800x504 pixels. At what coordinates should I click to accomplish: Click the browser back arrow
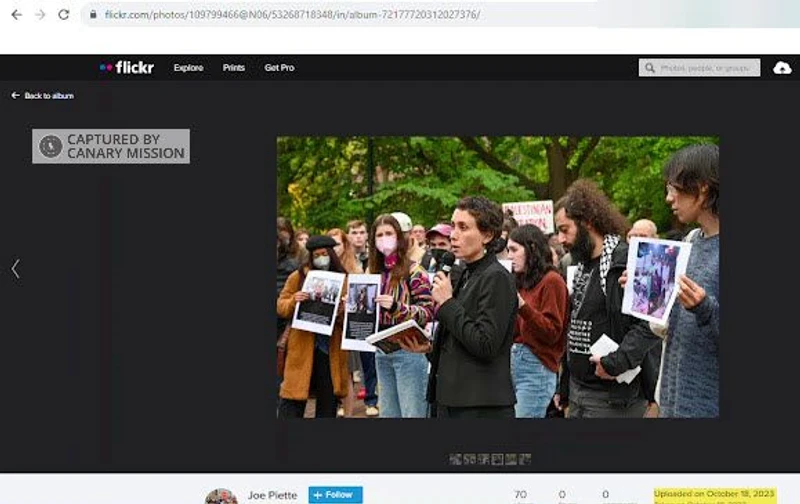pyautogui.click(x=14, y=15)
